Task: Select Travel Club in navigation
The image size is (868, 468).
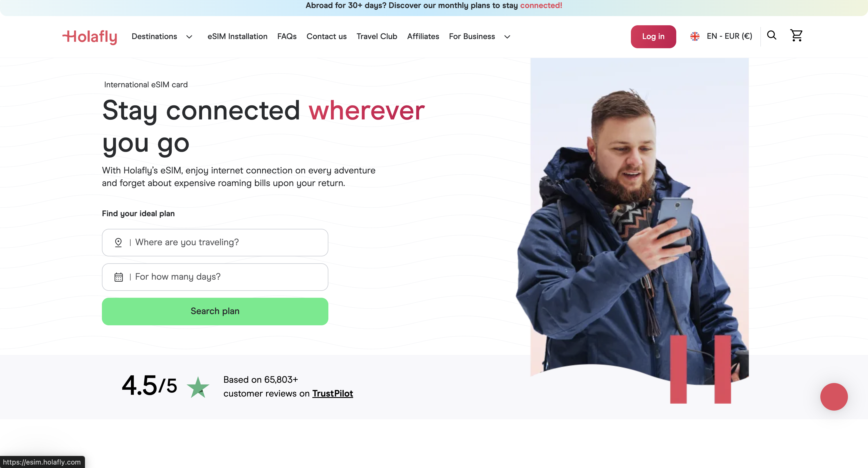Action: point(377,36)
